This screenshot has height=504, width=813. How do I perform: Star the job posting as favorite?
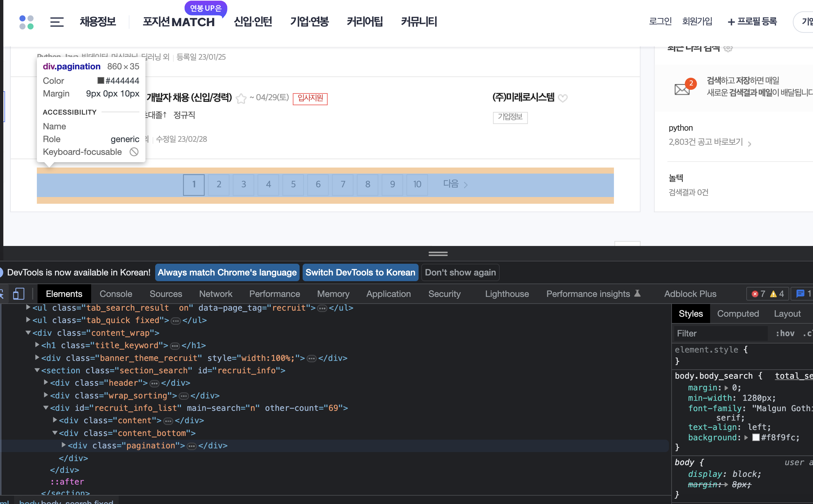click(x=241, y=99)
